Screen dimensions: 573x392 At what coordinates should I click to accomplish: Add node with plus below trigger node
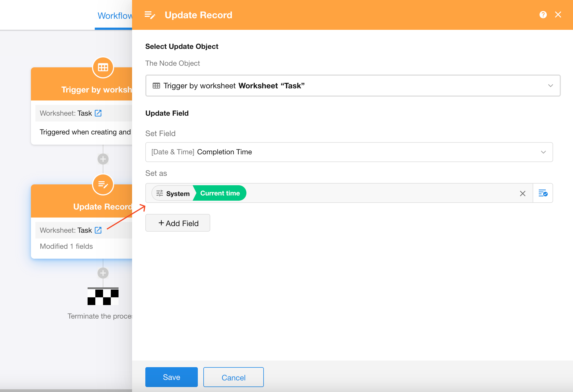coord(103,159)
